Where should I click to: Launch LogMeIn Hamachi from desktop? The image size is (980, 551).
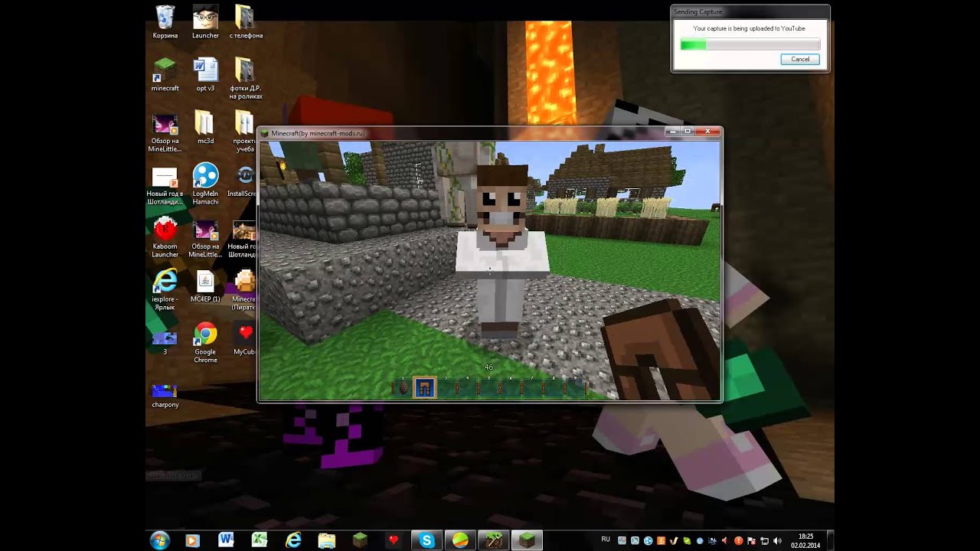point(205,184)
